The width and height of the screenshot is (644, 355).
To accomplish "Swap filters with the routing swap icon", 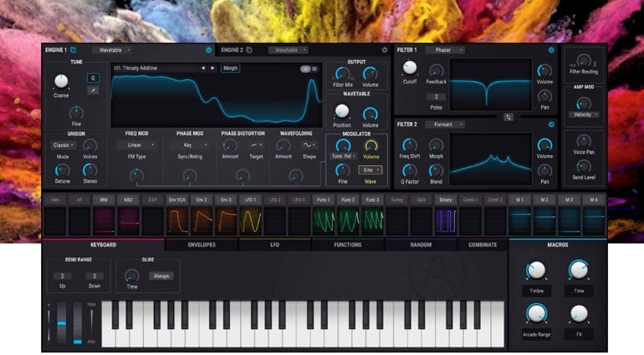I will [x=509, y=118].
